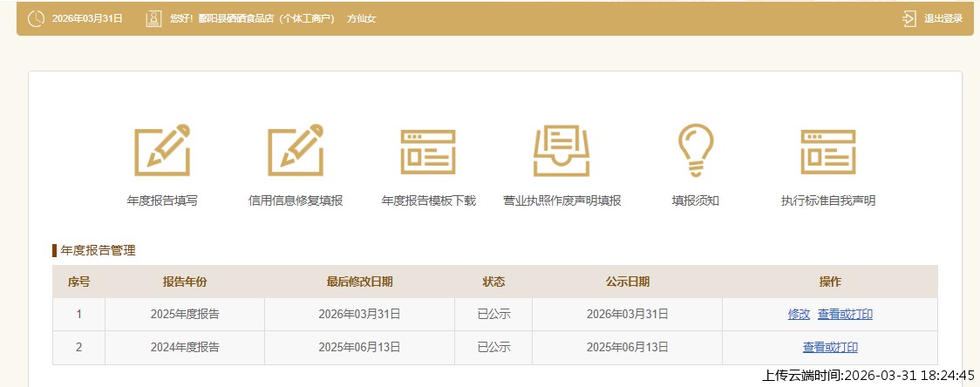Click the 填报须知 lightbulb icon
980x387 pixels.
(x=696, y=151)
